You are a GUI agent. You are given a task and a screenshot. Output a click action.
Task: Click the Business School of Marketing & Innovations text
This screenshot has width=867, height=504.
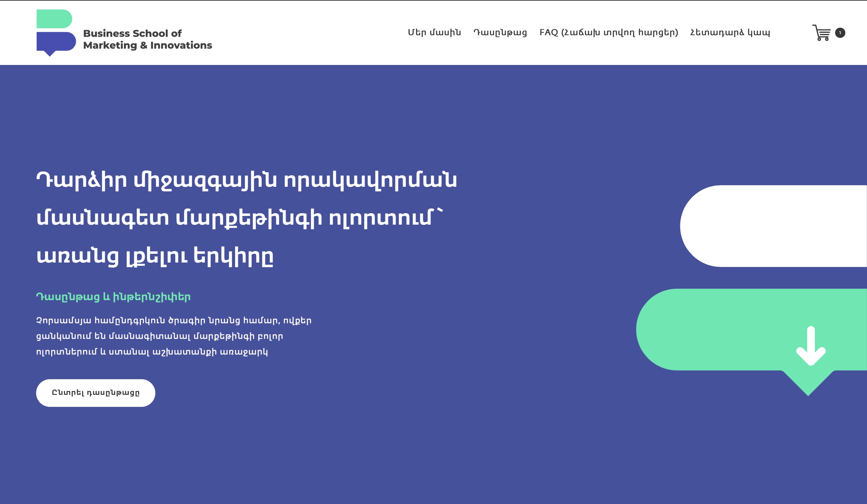[x=147, y=39]
